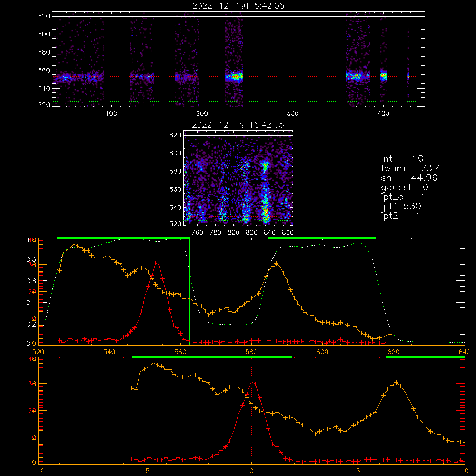Screen dimensions: 476x476
Task: Click '10' at bottom plot's x-axis end
Action: click(465, 471)
